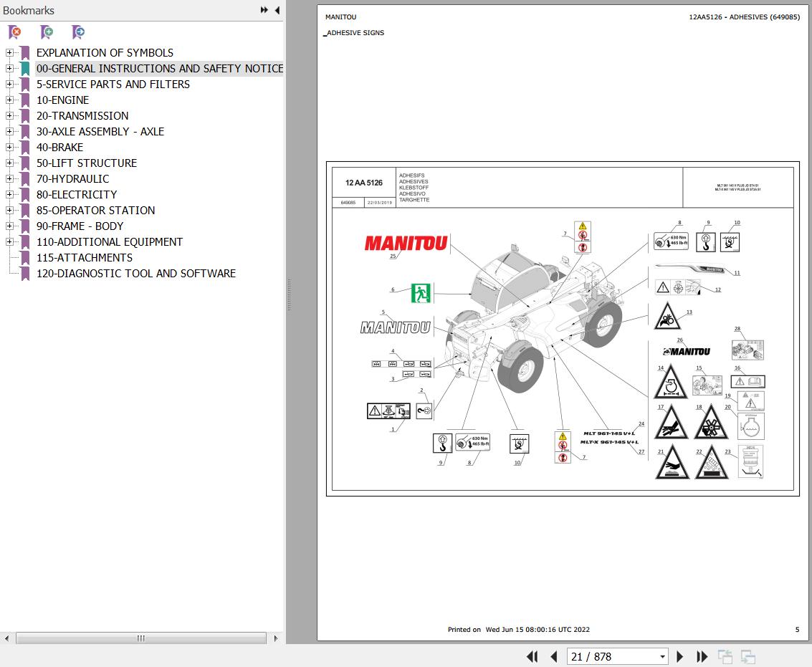The width and height of the screenshot is (812, 667).
Task: Collapse the Bookmarks panel with the left arrow
Action: click(277, 10)
